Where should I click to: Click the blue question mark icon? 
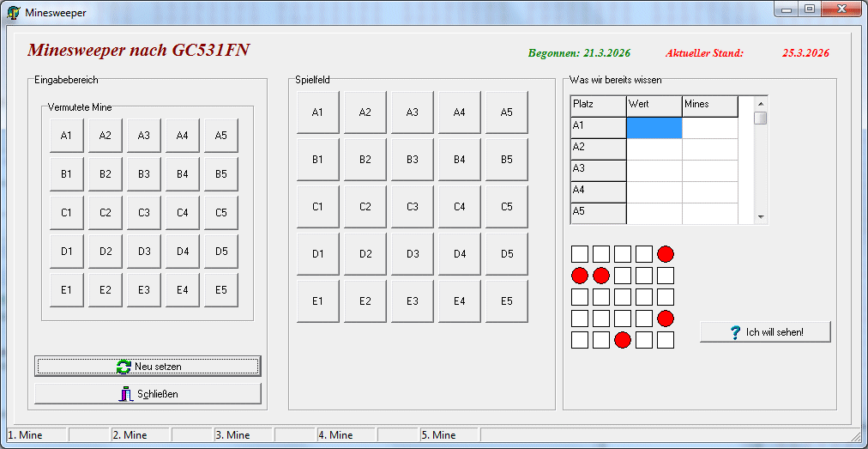tap(735, 332)
